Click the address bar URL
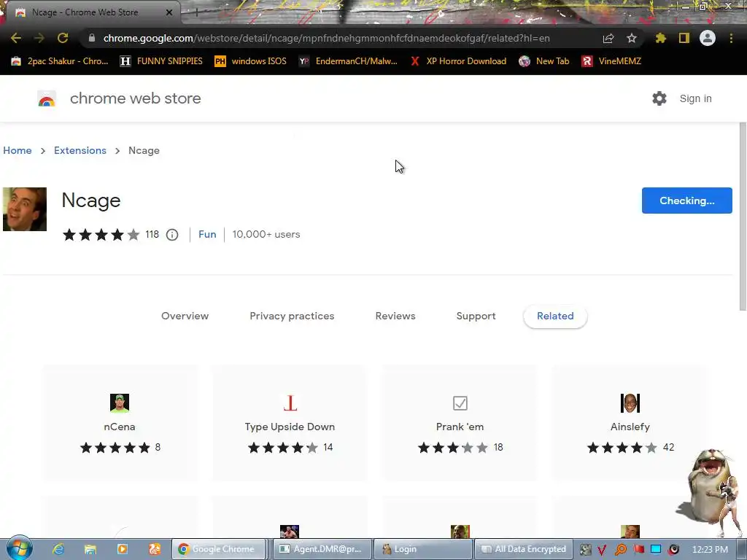Viewport: 747px width, 560px height. coord(326,38)
